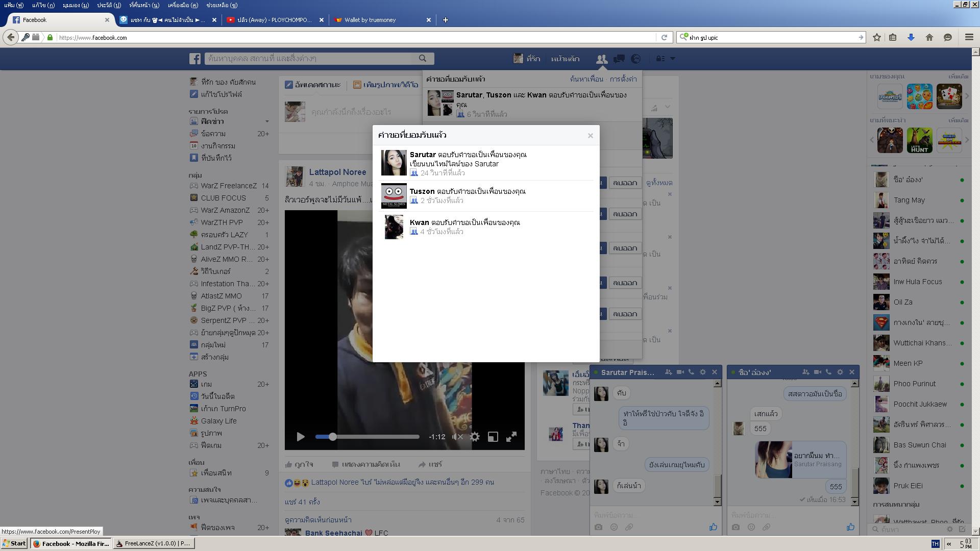980x551 pixels.
Task: Toggle the TH language indicator in the taskbar
Action: coord(935,544)
